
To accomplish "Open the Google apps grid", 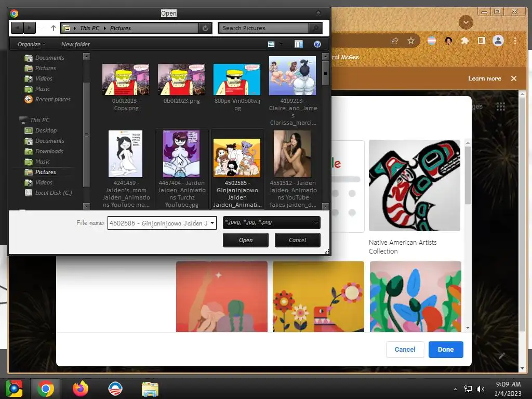I will point(501,107).
